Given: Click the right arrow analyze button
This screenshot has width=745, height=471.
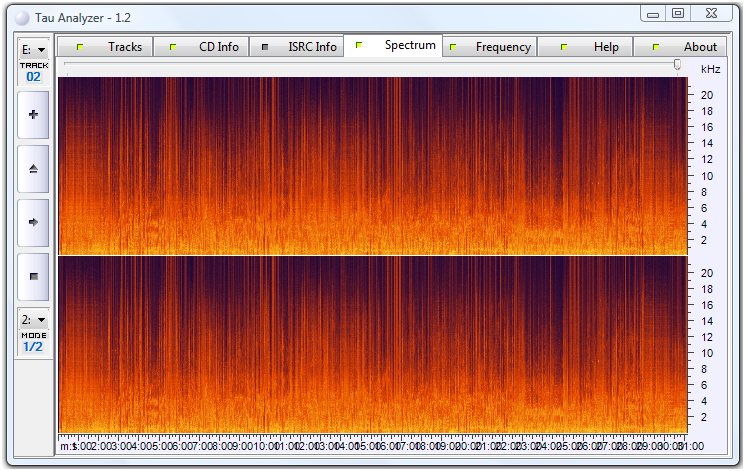Looking at the screenshot, I should point(33,222).
